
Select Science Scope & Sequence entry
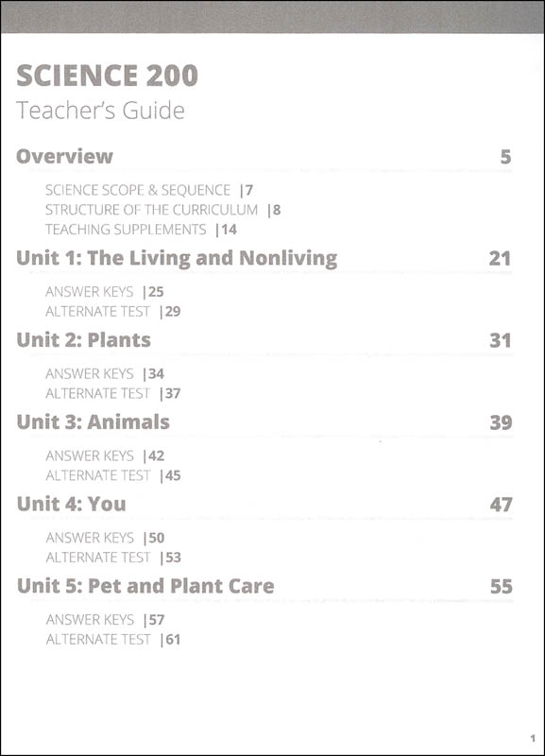tap(149, 190)
